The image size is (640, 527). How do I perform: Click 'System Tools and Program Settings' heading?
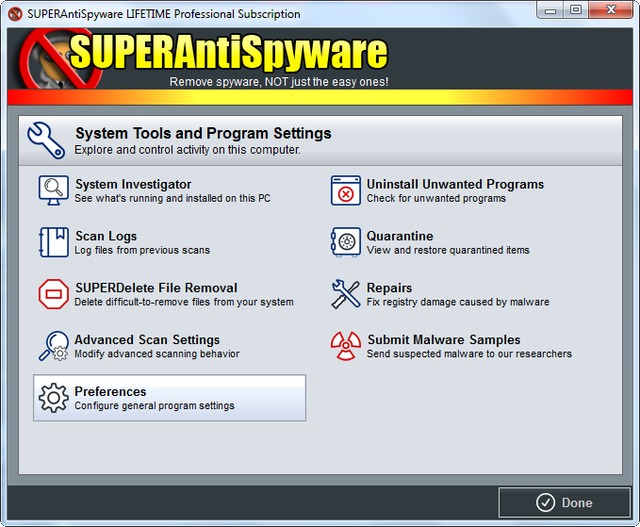pos(203,133)
